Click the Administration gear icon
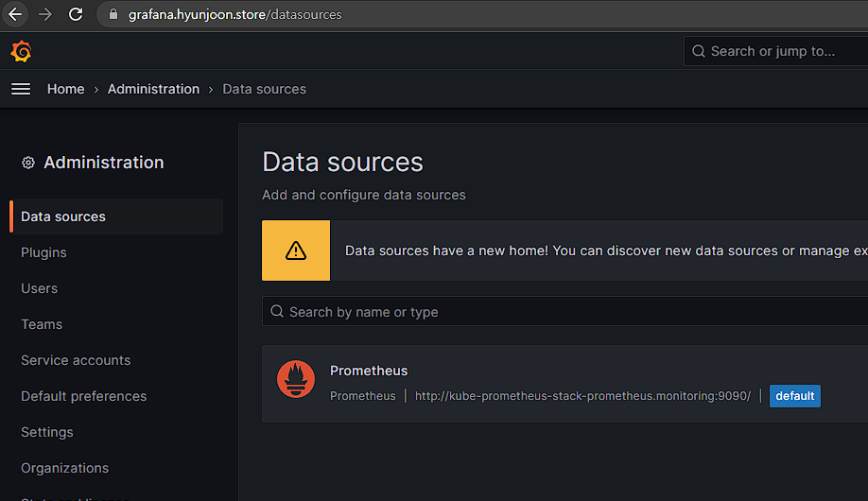Image resolution: width=868 pixels, height=501 pixels. 28,163
